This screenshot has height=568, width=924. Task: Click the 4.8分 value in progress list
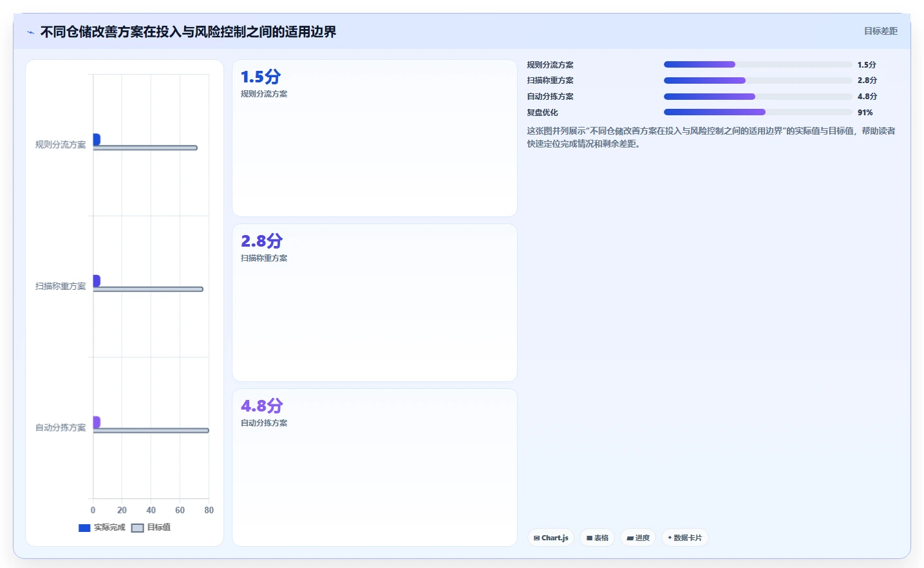(867, 97)
